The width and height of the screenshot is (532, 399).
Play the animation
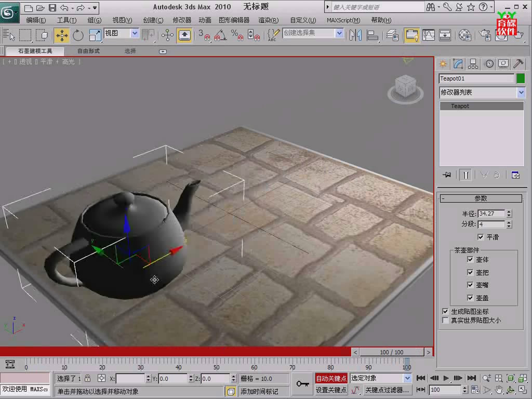coord(446,378)
